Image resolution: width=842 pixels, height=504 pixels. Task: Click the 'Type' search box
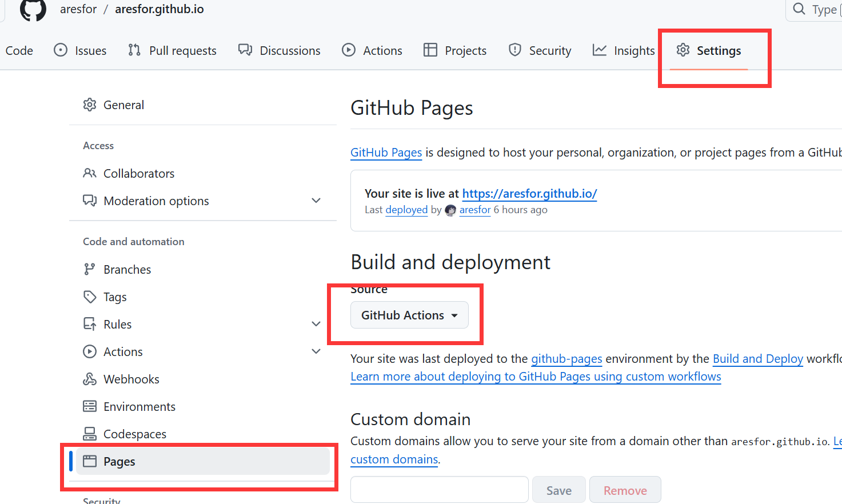click(814, 10)
